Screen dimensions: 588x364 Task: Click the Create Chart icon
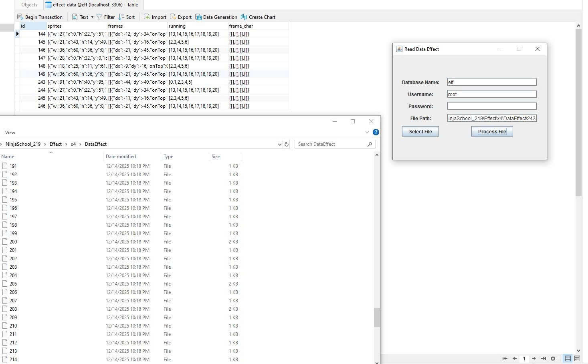click(x=243, y=17)
